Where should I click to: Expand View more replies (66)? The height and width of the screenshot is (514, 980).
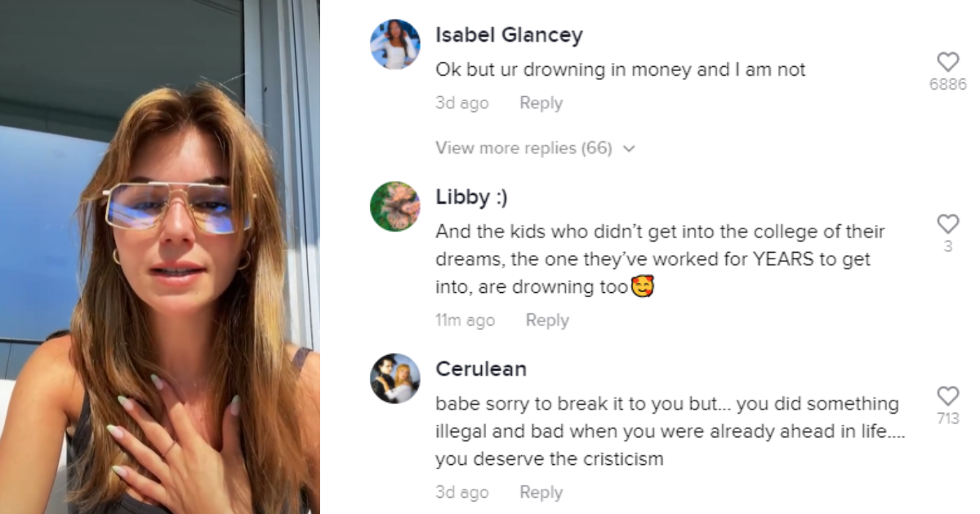pyautogui.click(x=523, y=148)
